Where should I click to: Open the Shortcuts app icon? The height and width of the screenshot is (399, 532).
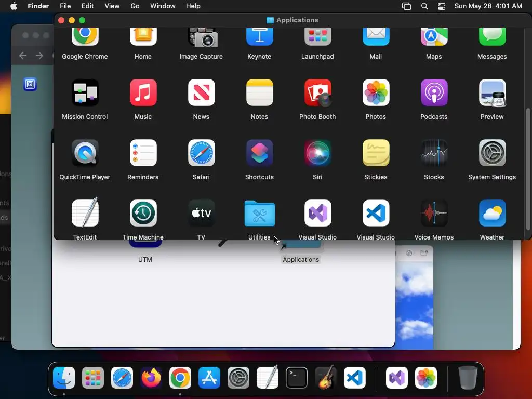[x=260, y=153]
